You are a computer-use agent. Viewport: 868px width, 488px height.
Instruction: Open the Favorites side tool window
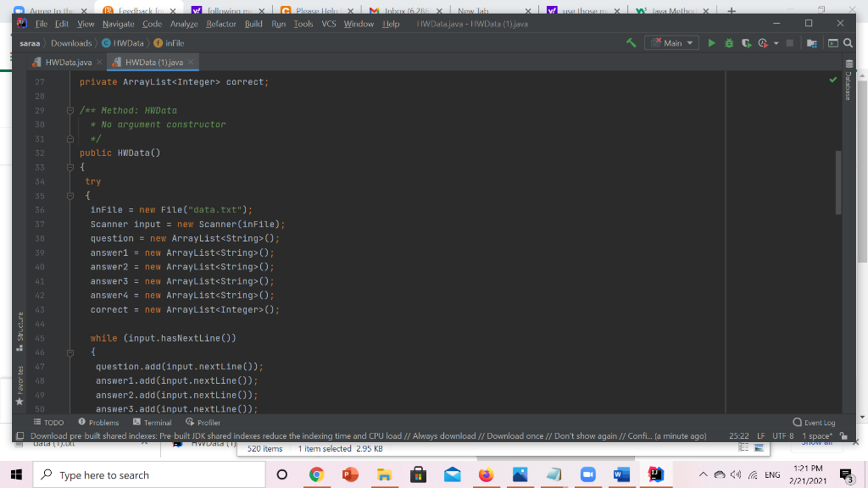point(20,385)
